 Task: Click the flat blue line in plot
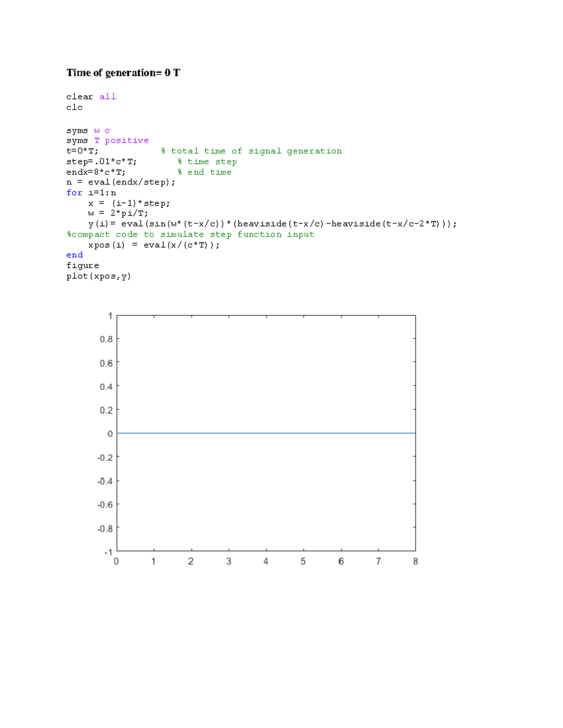(x=266, y=433)
